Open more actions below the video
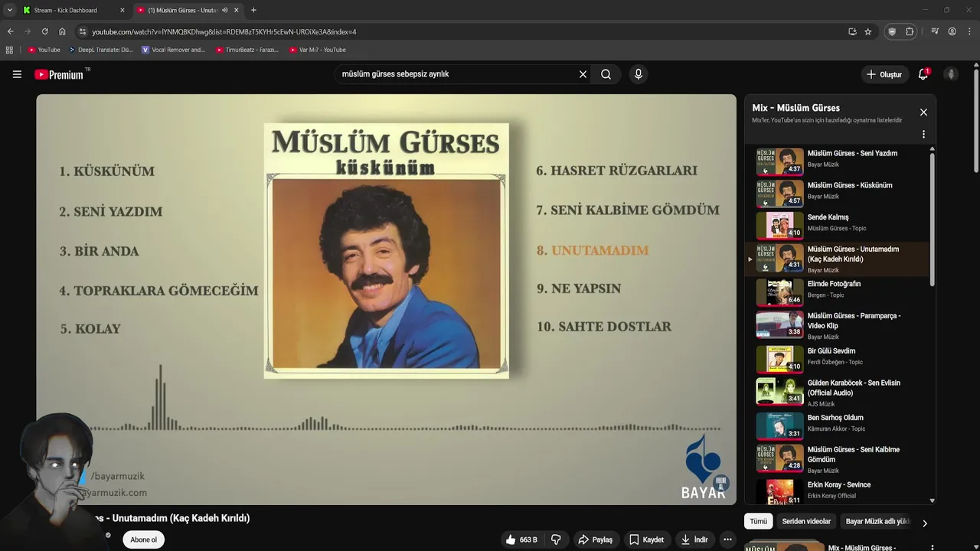The width and height of the screenshot is (980, 551). (x=727, y=540)
